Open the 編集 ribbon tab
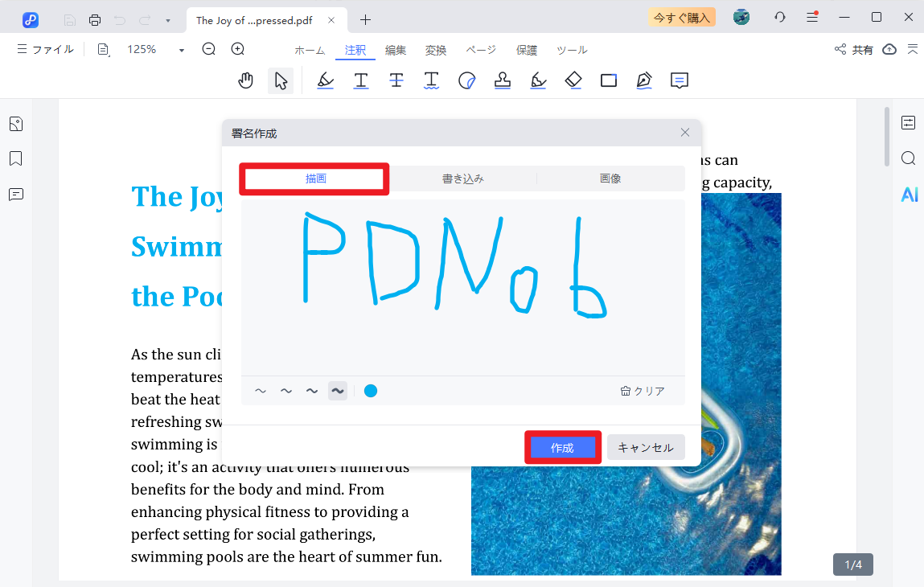The height and width of the screenshot is (587, 924). (396, 50)
